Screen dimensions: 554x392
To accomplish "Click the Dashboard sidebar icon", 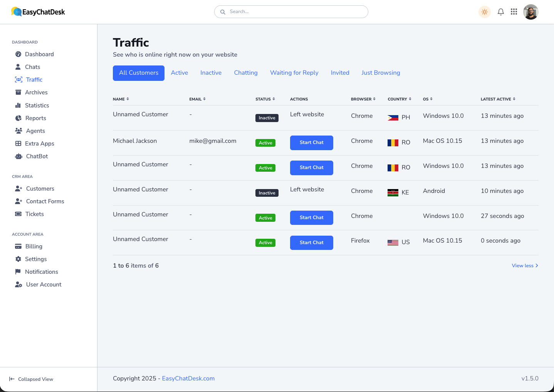I will click(x=18, y=54).
